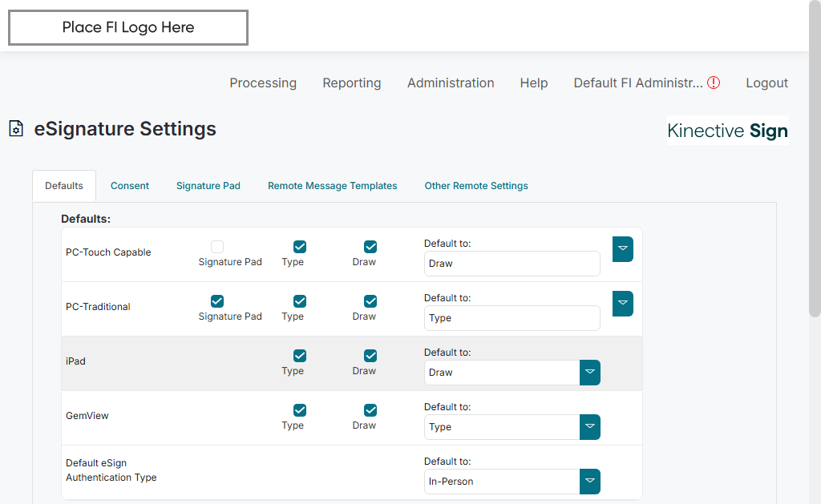
Task: Expand the Default eSign Authentication Type dropdown
Action: (590, 482)
